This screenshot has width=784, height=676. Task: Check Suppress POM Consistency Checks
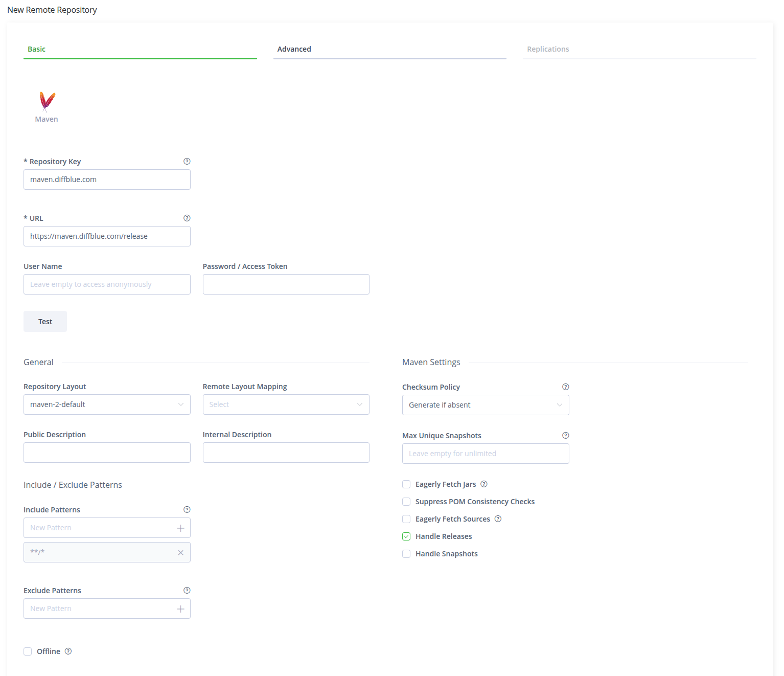(406, 502)
